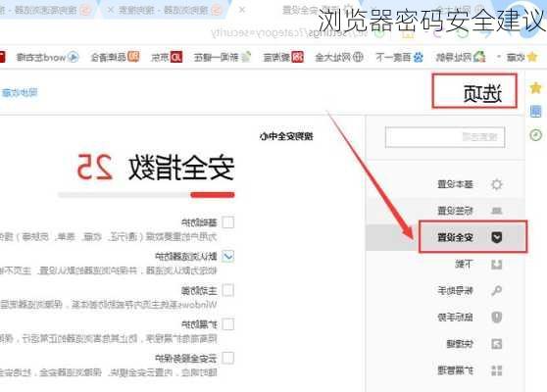The image size is (547, 392).
Task: Click the word bookmark play icon
Action: [x=74, y=57]
